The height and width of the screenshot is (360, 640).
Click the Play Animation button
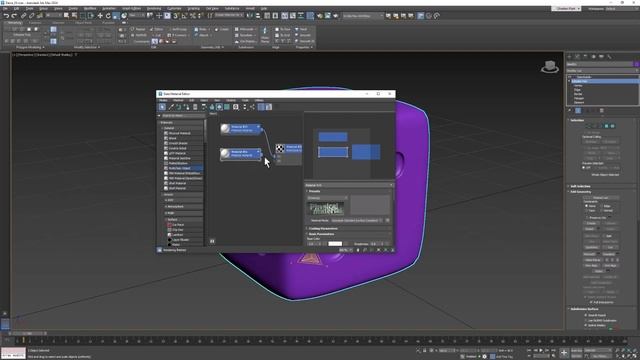coord(541,350)
